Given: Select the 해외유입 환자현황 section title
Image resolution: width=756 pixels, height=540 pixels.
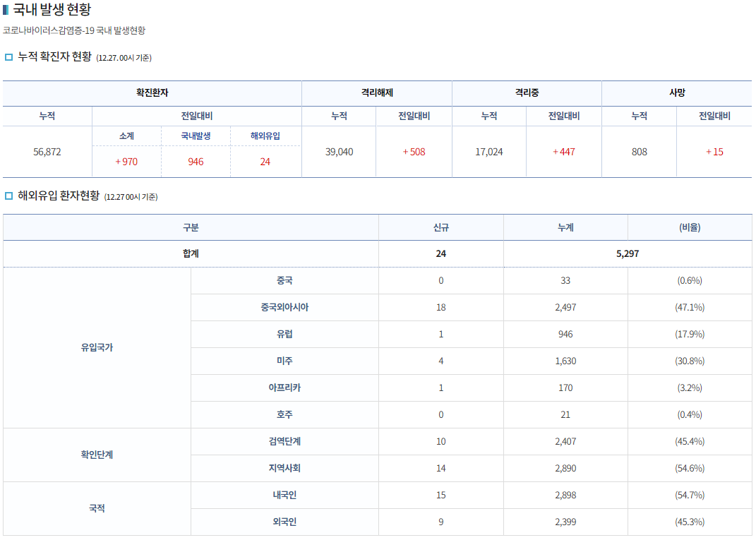Looking at the screenshot, I should pyautogui.click(x=59, y=196).
